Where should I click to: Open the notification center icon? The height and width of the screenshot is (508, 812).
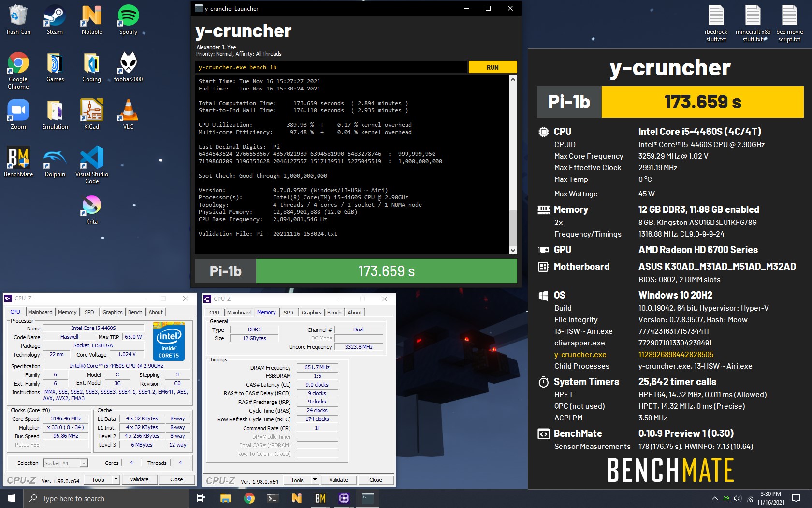pos(796,498)
